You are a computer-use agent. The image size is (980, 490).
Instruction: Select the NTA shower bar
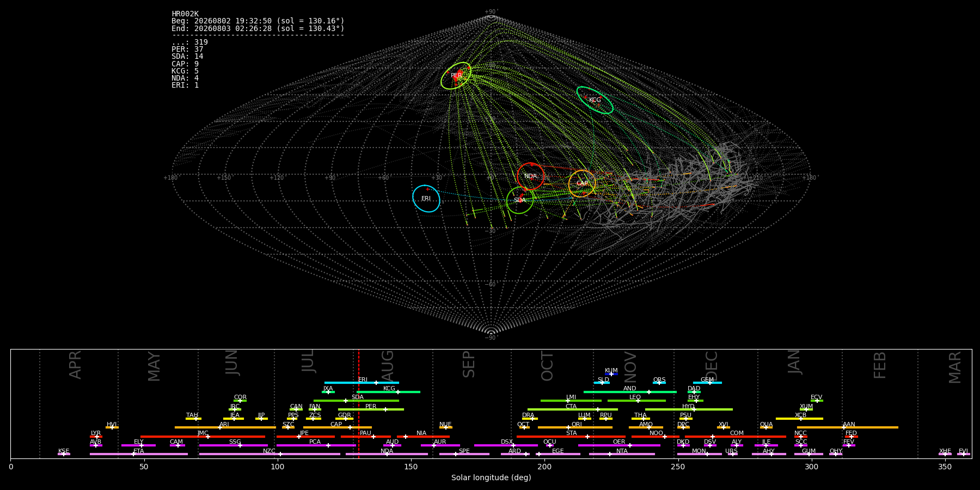point(622,454)
